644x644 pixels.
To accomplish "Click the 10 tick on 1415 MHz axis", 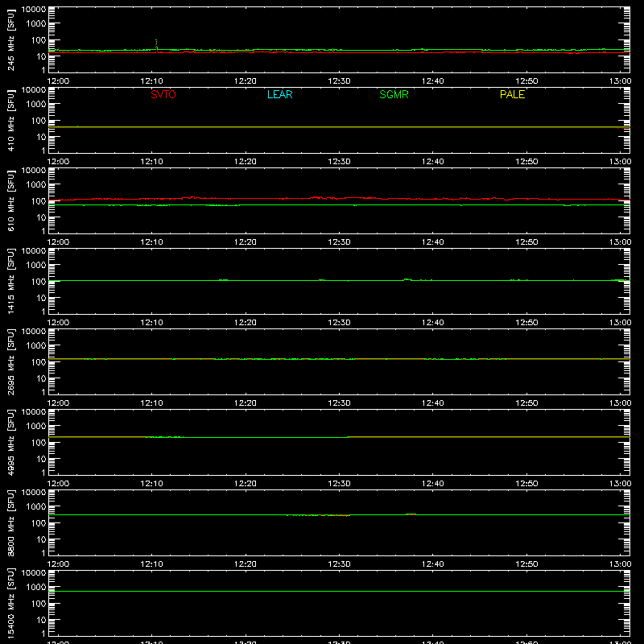I will click(42, 298).
